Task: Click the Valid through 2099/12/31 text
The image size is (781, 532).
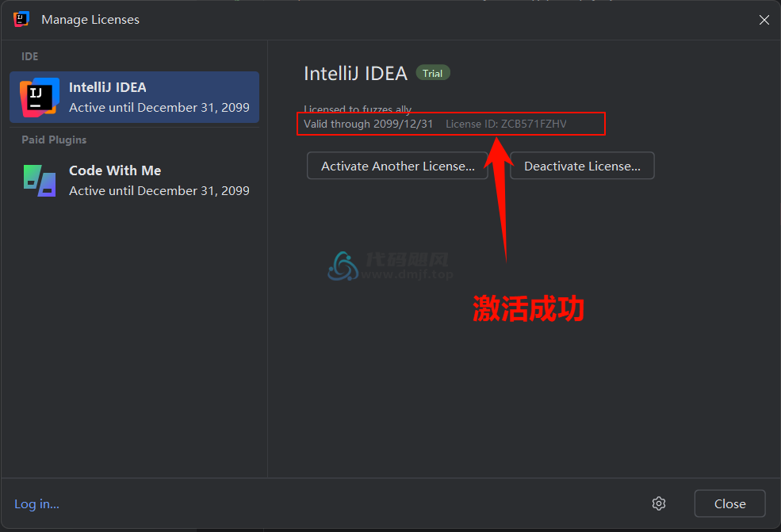Action: (x=369, y=124)
